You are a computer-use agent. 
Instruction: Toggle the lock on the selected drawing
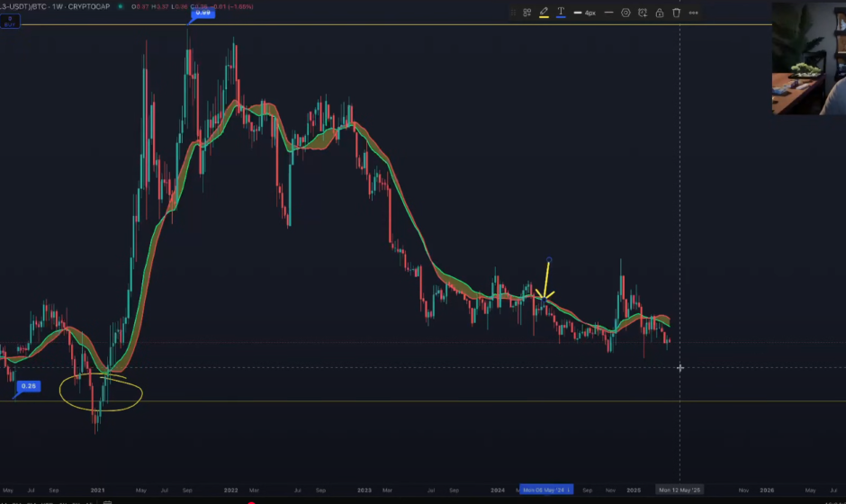pos(660,13)
